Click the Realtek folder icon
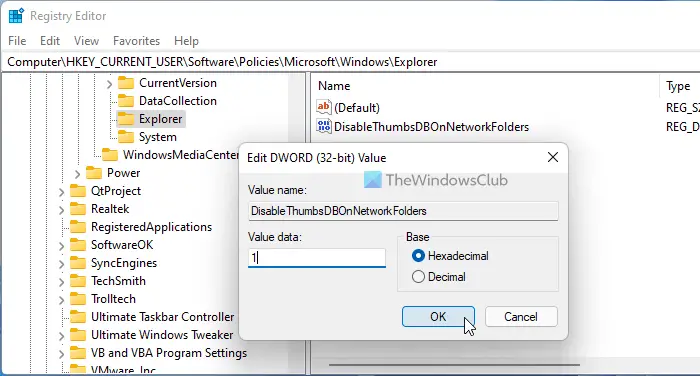The width and height of the screenshot is (700, 376). (78, 209)
